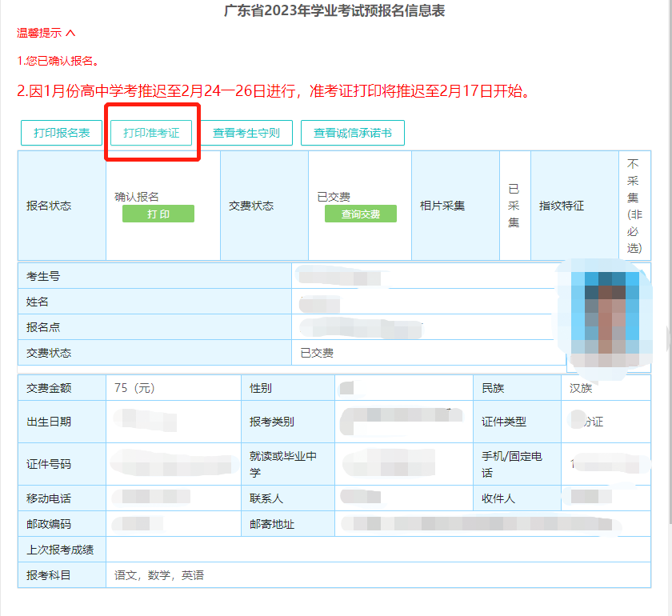Select the 已交费 value beside photo
The image size is (672, 616).
coord(317,353)
